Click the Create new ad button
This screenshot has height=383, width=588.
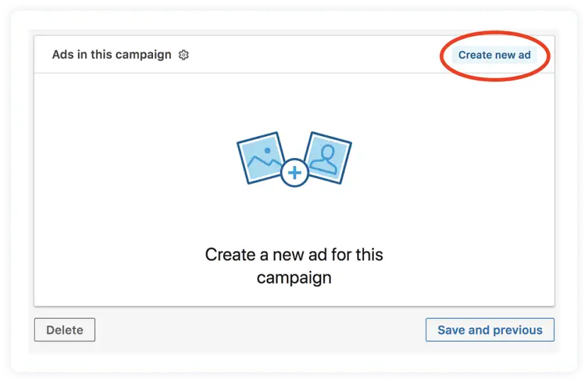[494, 55]
